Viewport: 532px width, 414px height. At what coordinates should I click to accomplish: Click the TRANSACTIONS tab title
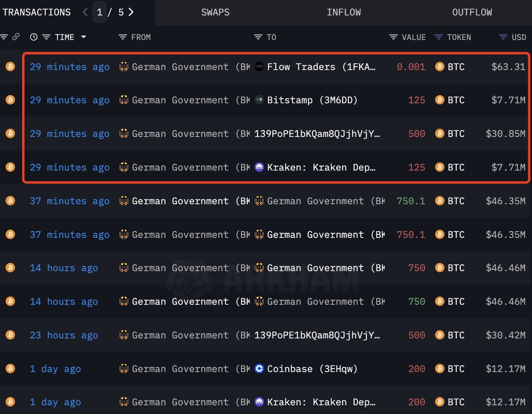(36, 12)
